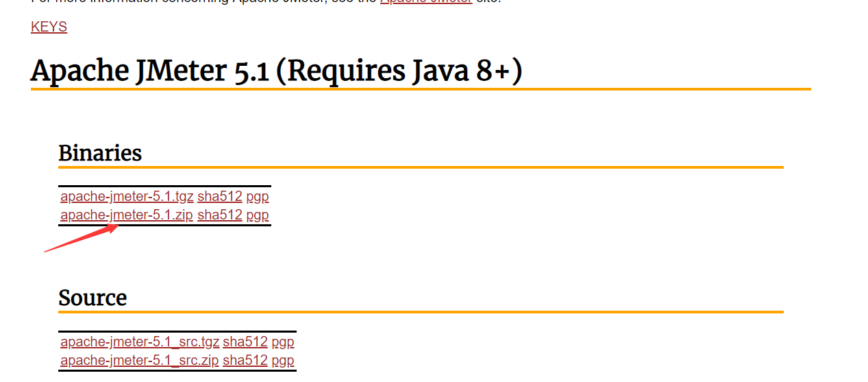
Task: Download apache-jmeter-5.1_src.tgz source
Action: pyautogui.click(x=140, y=342)
